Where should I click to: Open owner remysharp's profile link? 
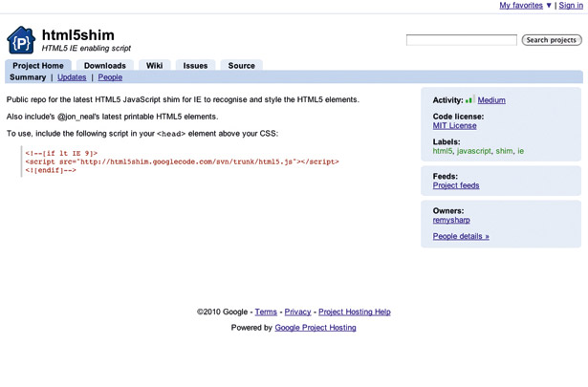click(x=451, y=220)
